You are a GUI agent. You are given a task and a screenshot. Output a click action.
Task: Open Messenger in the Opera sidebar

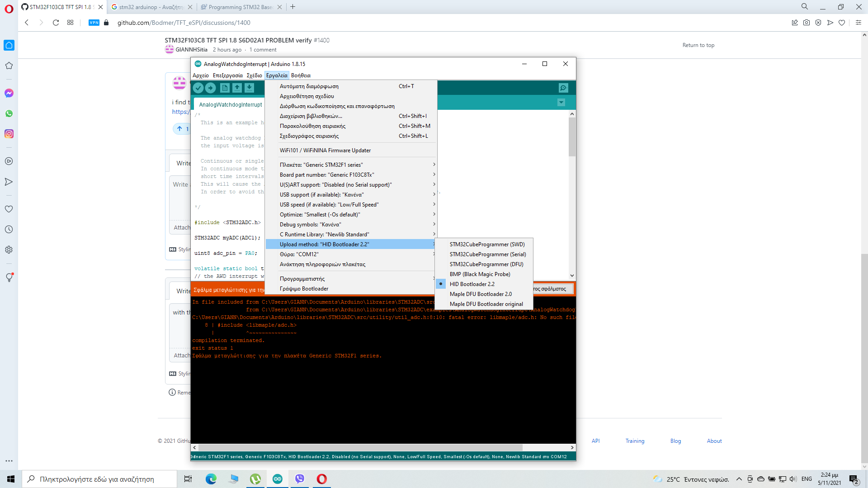tap(9, 93)
